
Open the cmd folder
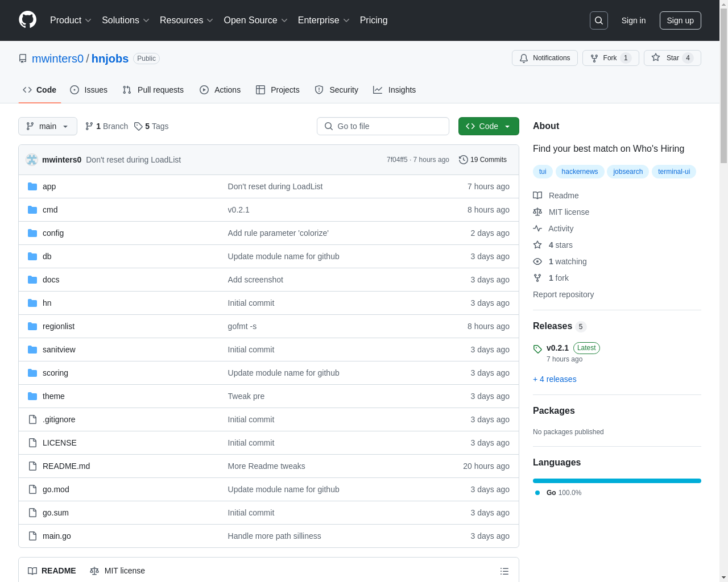click(x=50, y=210)
